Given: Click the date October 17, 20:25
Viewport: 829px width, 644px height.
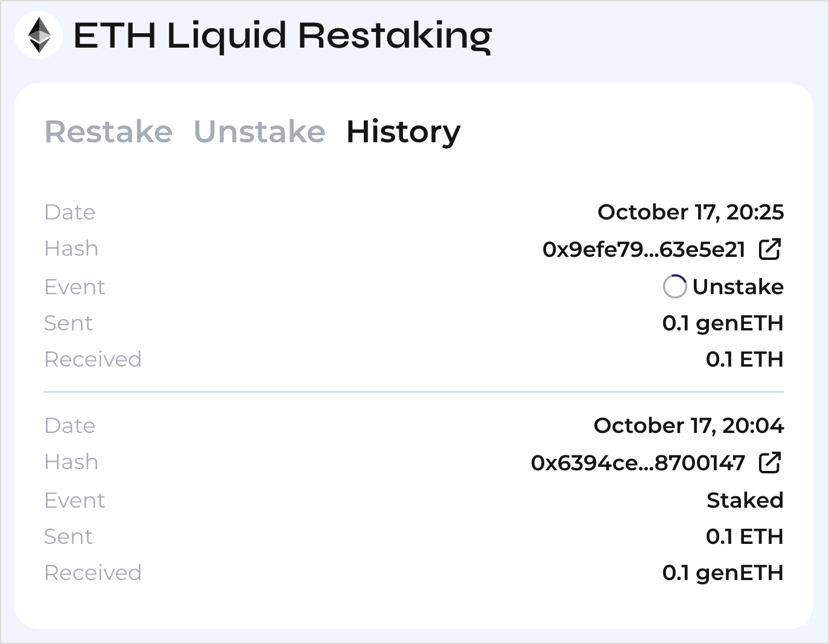Looking at the screenshot, I should click(691, 212).
